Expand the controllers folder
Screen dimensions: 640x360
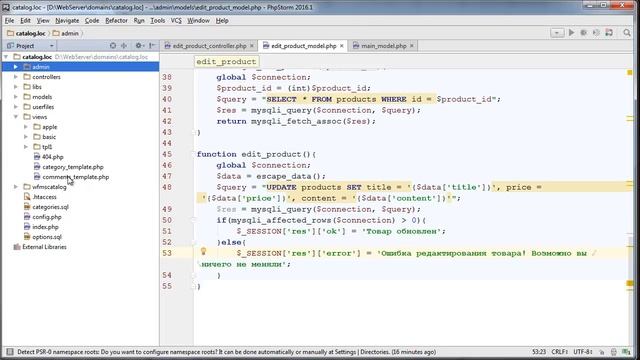click(x=16, y=77)
